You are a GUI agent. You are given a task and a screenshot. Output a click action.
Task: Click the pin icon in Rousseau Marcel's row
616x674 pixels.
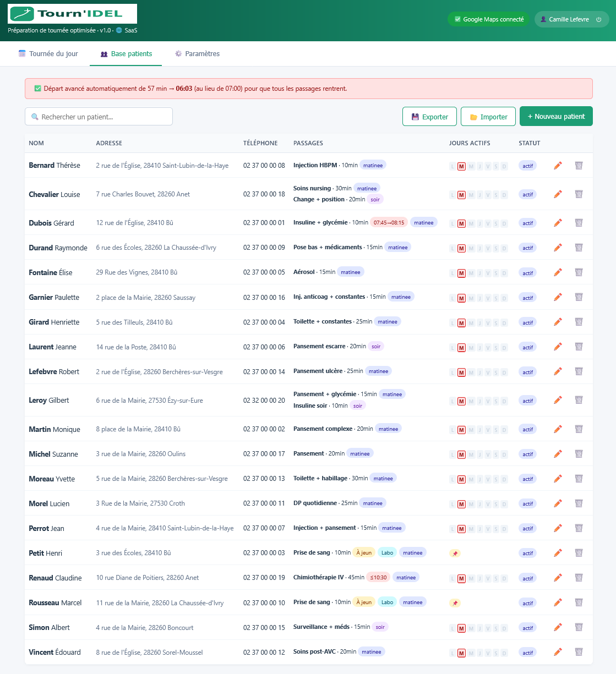coord(455,603)
